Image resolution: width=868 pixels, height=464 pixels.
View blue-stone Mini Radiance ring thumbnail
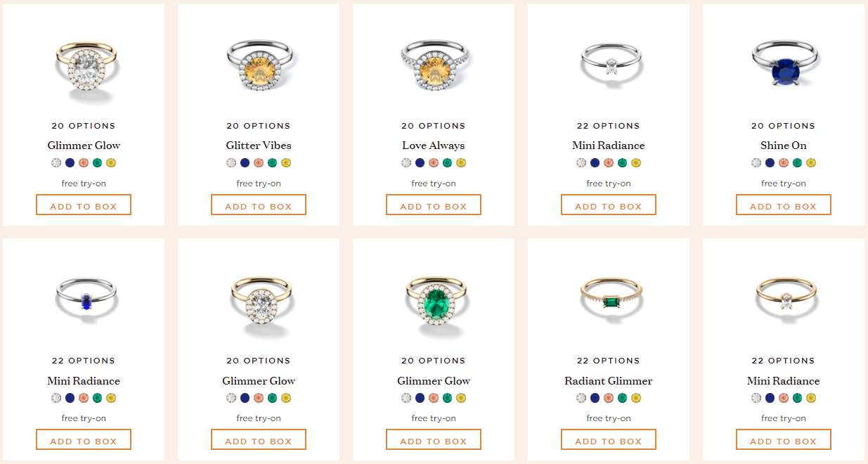click(x=86, y=297)
